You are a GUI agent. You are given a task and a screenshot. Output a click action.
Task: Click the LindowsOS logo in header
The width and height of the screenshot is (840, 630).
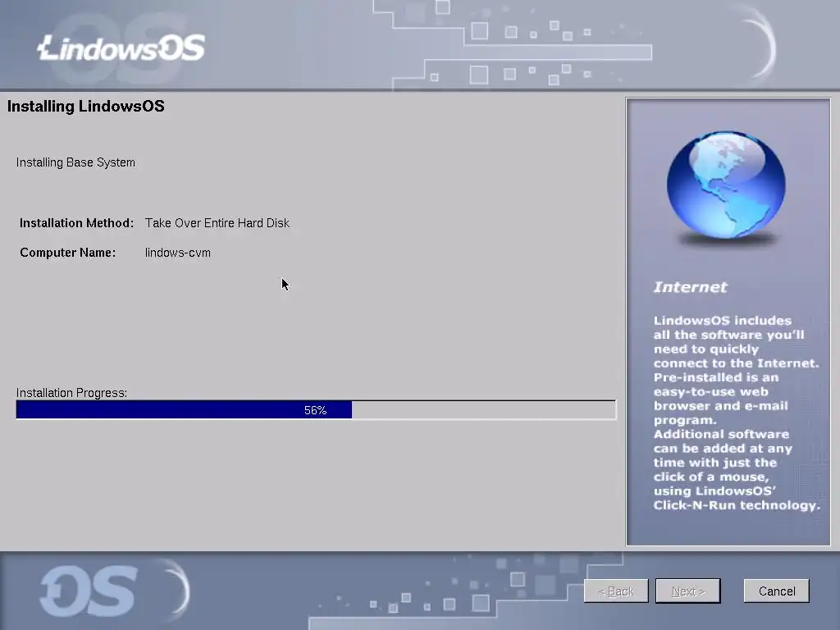pos(121,48)
